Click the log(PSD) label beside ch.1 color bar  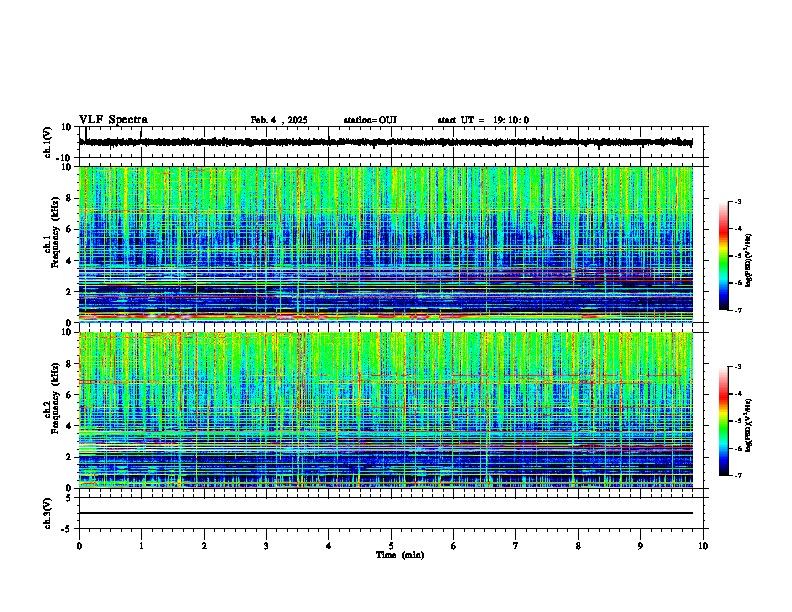(749, 261)
